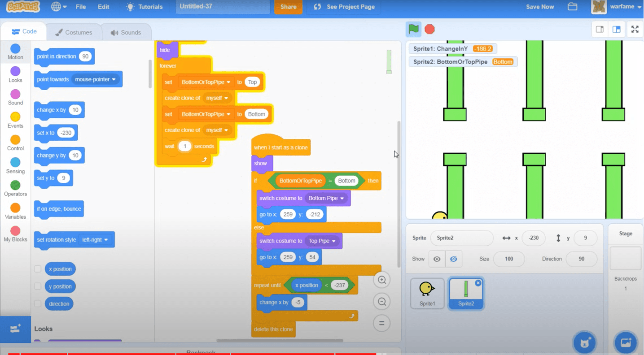Select the Control blocks category

pyautogui.click(x=15, y=143)
